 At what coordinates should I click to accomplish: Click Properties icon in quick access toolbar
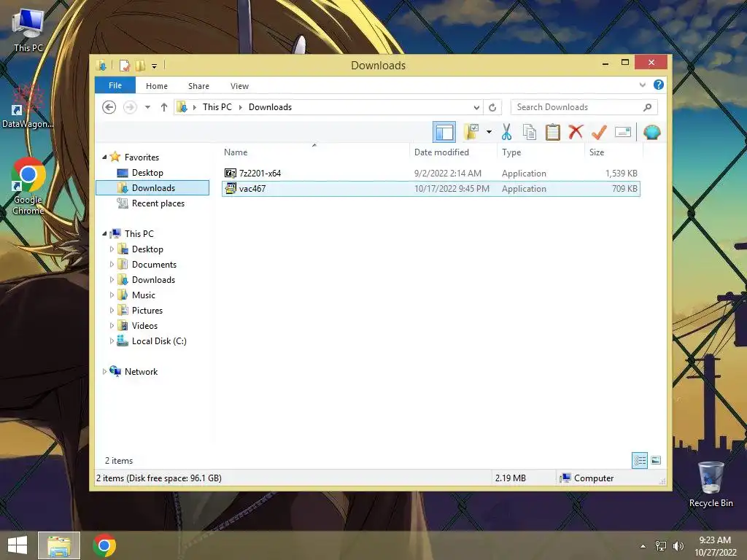pos(124,65)
